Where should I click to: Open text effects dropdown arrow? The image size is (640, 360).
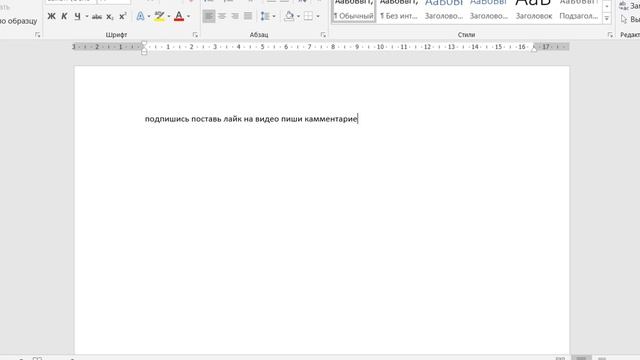tap(149, 16)
